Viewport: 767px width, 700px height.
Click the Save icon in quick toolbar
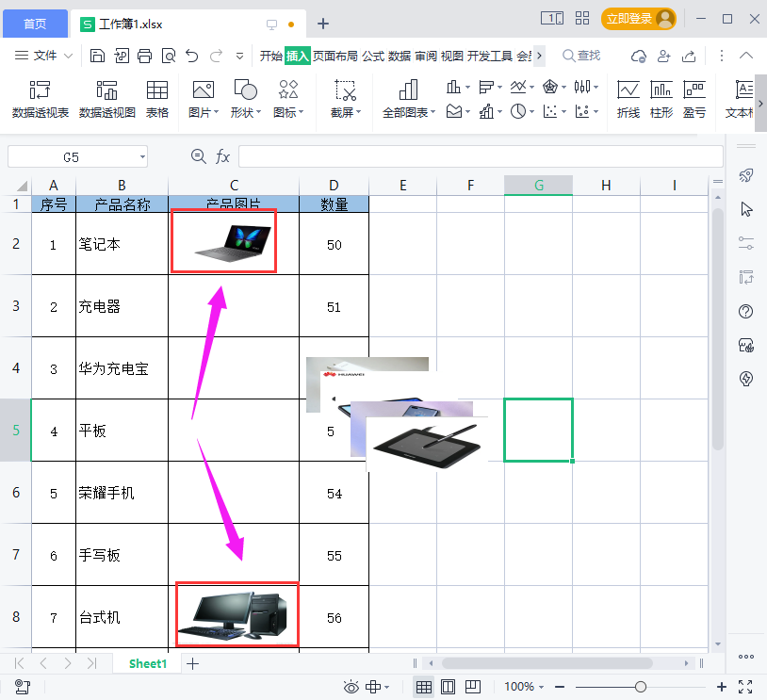coord(97,56)
